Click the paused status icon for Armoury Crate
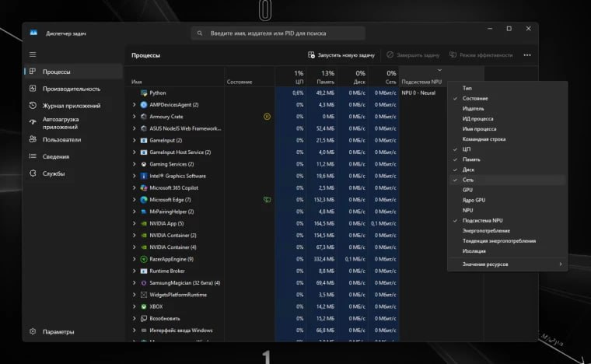 [267, 117]
